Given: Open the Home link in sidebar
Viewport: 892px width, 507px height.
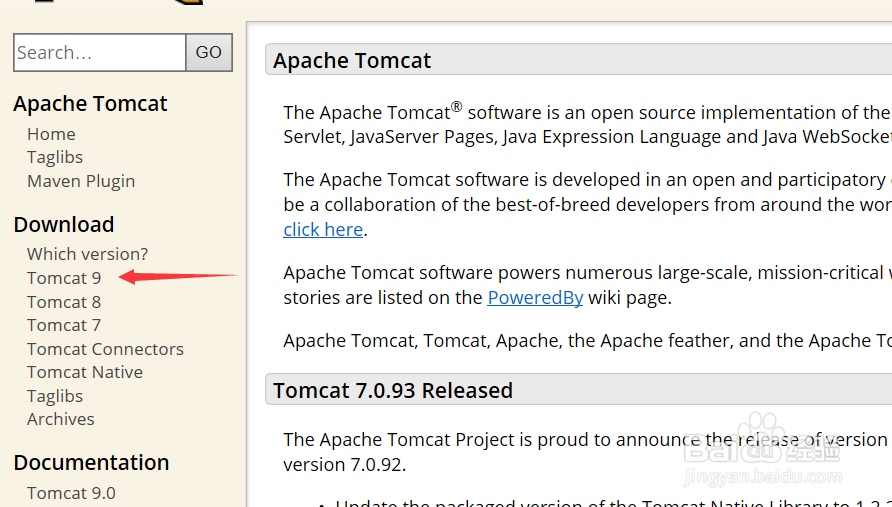Looking at the screenshot, I should pos(51,134).
